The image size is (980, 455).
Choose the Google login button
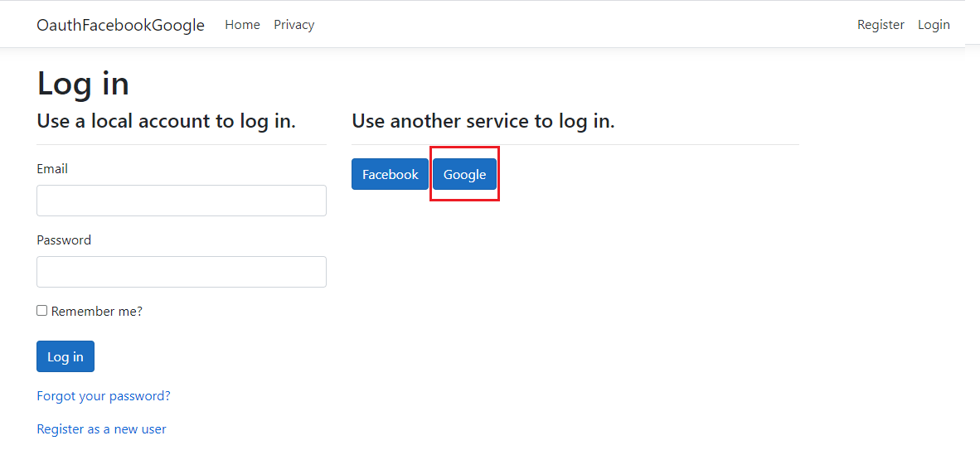pos(464,174)
